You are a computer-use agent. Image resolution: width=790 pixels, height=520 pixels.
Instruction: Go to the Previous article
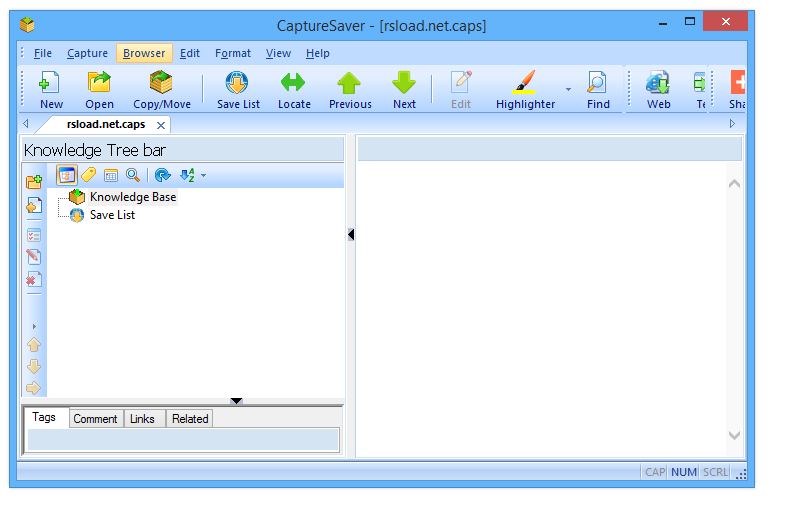pos(350,90)
